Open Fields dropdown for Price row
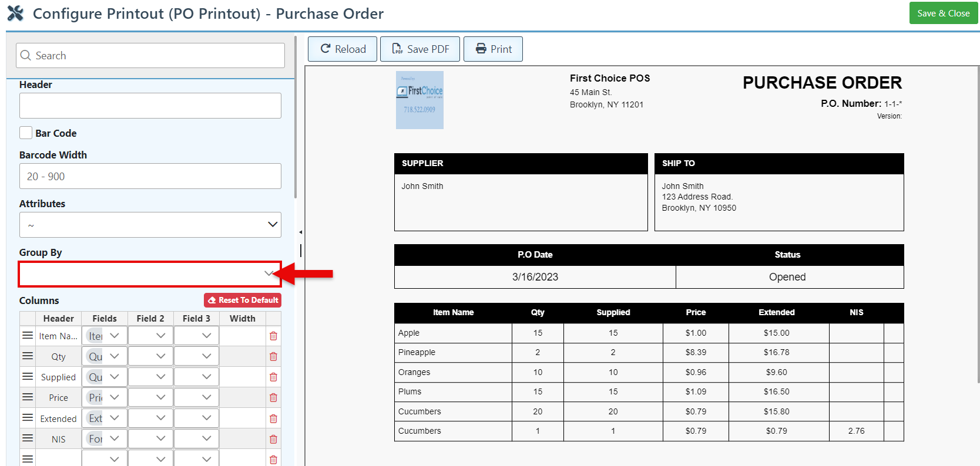The width and height of the screenshot is (980, 466). coord(105,397)
